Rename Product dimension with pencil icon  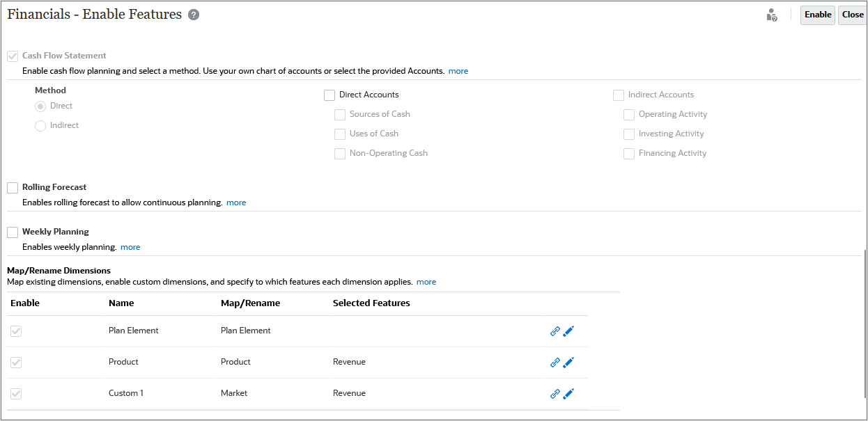click(x=568, y=363)
